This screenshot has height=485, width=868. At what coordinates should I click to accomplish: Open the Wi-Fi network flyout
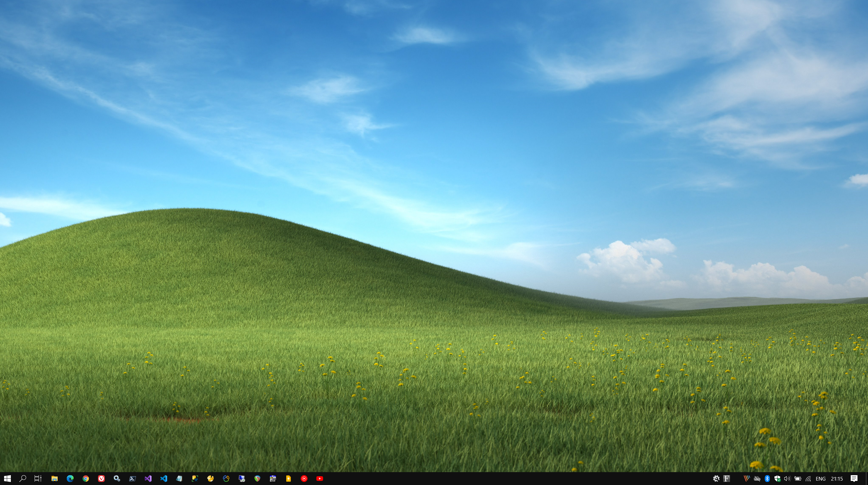pyautogui.click(x=808, y=479)
